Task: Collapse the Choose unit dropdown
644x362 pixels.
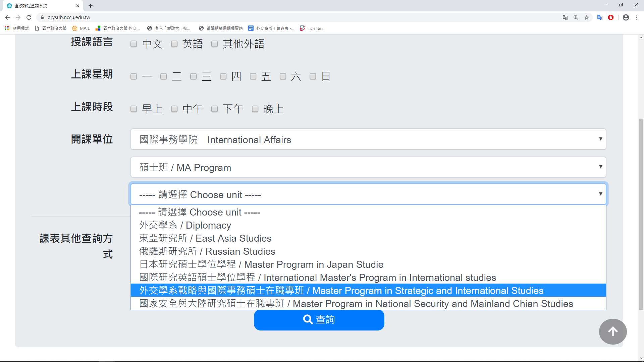Action: click(x=368, y=194)
